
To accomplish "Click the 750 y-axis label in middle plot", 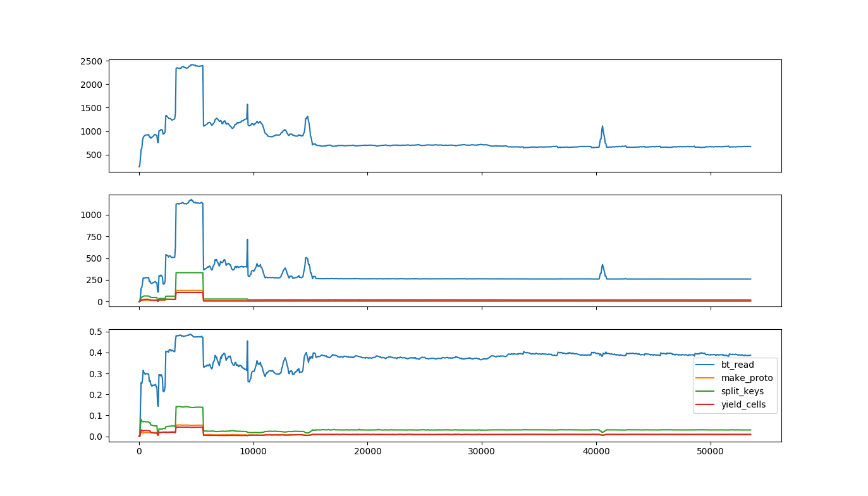I will coord(95,236).
